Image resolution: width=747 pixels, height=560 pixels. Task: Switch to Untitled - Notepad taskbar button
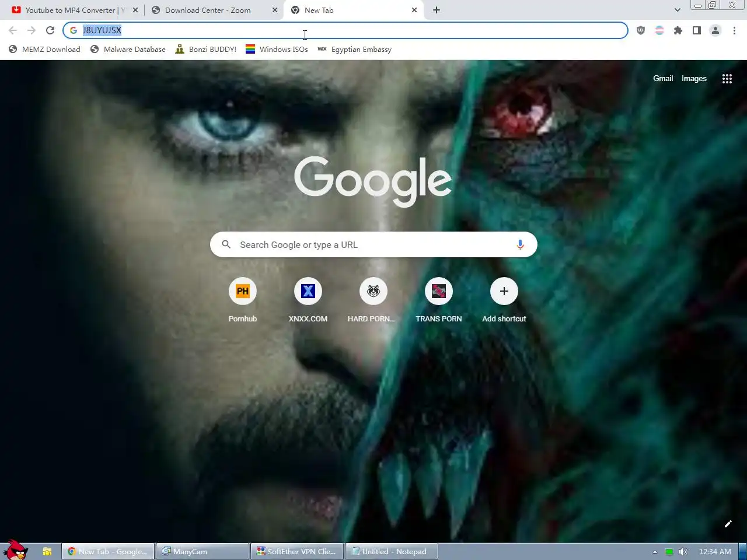[391, 551]
